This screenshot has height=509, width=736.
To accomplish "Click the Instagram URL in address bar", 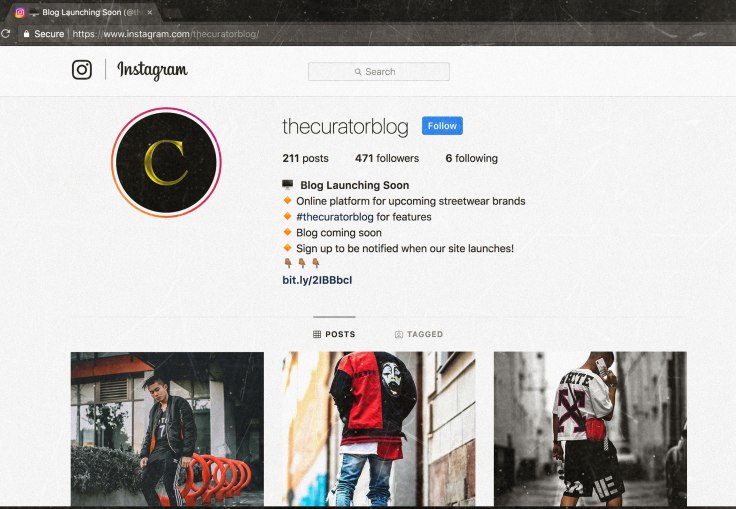I will coord(166,34).
